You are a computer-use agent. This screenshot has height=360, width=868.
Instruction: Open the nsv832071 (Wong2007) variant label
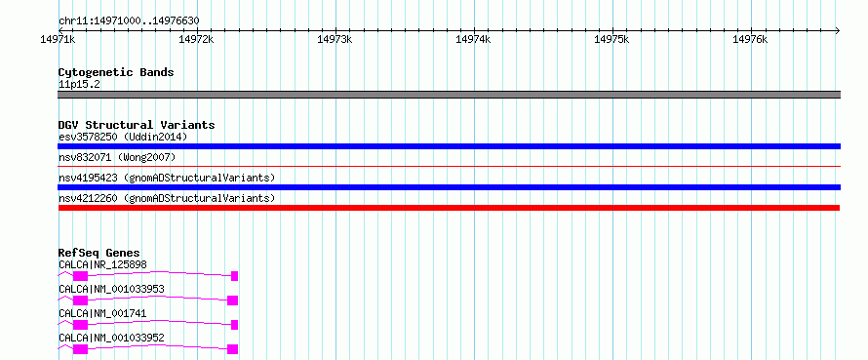(117, 158)
